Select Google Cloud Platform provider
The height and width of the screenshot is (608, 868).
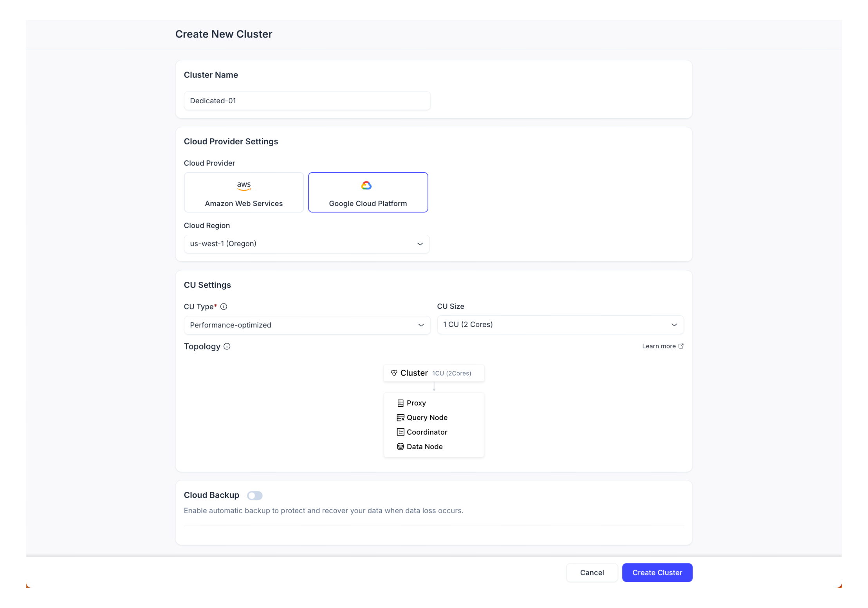coord(368,192)
